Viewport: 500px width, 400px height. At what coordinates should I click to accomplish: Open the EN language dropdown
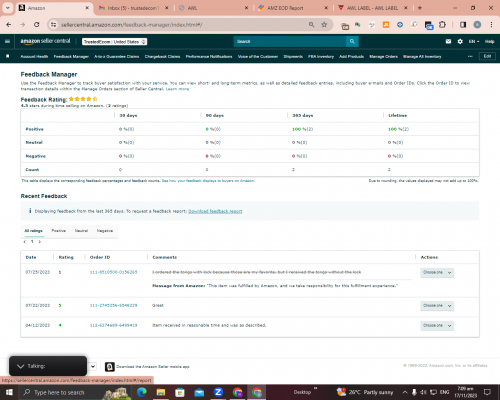pos(474,41)
